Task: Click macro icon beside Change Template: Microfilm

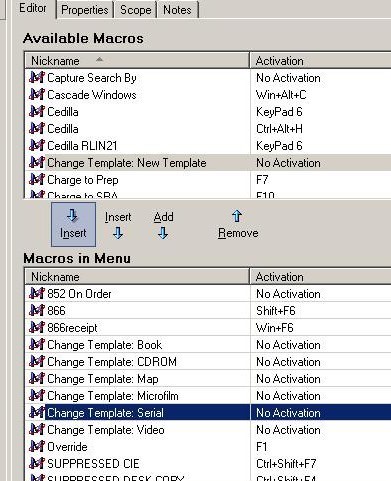Action: [x=37, y=396]
